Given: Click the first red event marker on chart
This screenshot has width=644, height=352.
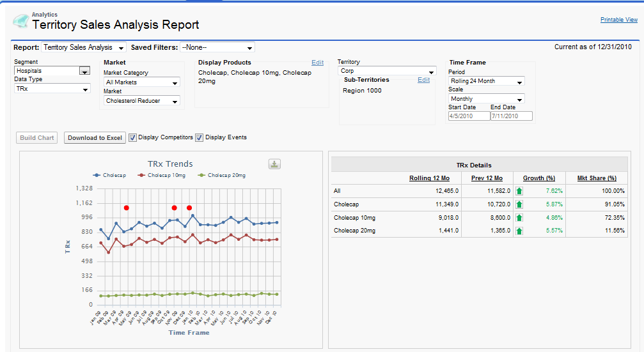Looking at the screenshot, I should [127, 208].
